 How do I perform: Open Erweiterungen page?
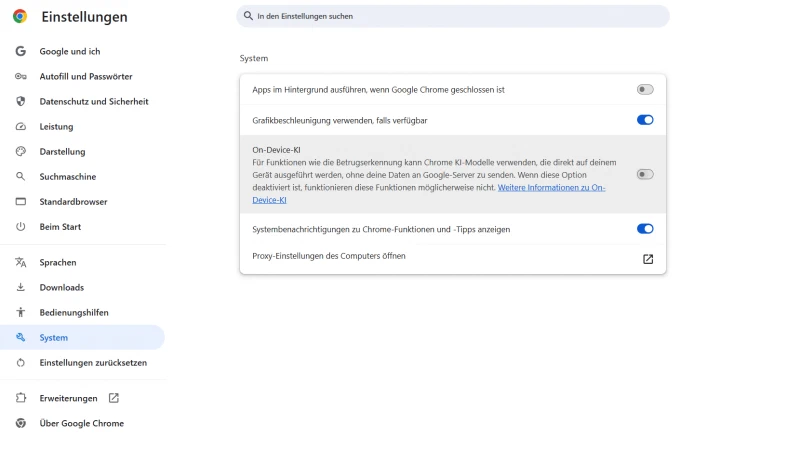(68, 398)
